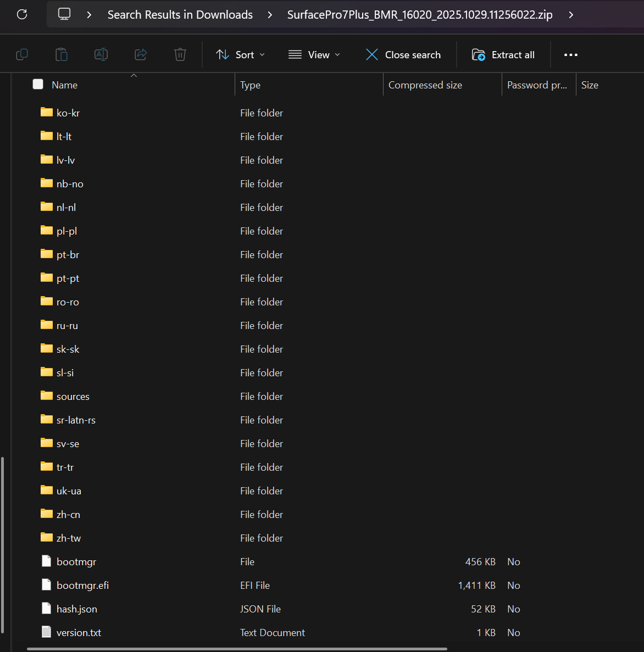The image size is (644, 652).
Task: Expand the chevron after the This PC icon
Action: (x=89, y=14)
